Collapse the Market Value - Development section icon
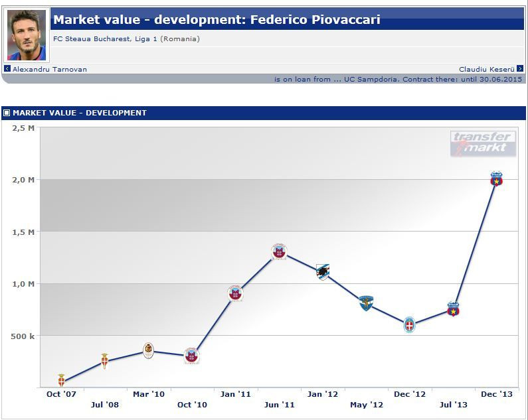The width and height of the screenshot is (528, 420). (7, 113)
